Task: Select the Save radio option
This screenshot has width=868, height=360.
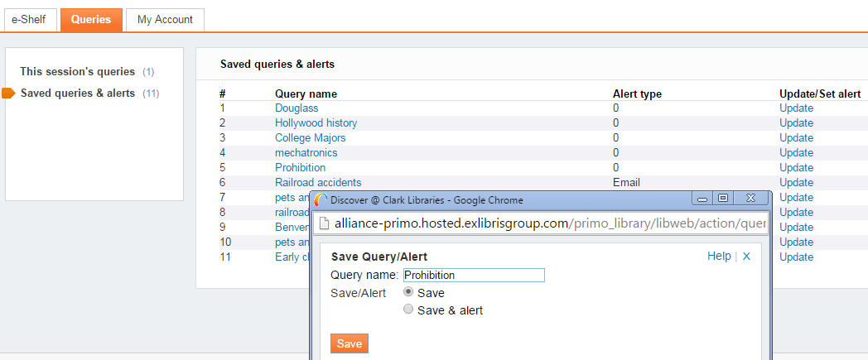Action: (407, 292)
